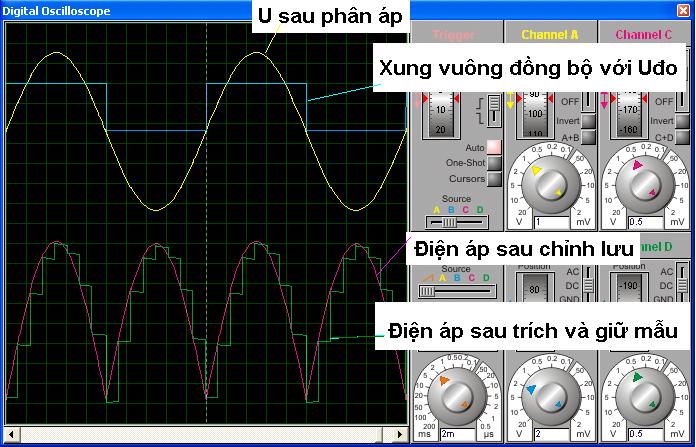Click the Horizontal Source slider handle

click(427, 291)
